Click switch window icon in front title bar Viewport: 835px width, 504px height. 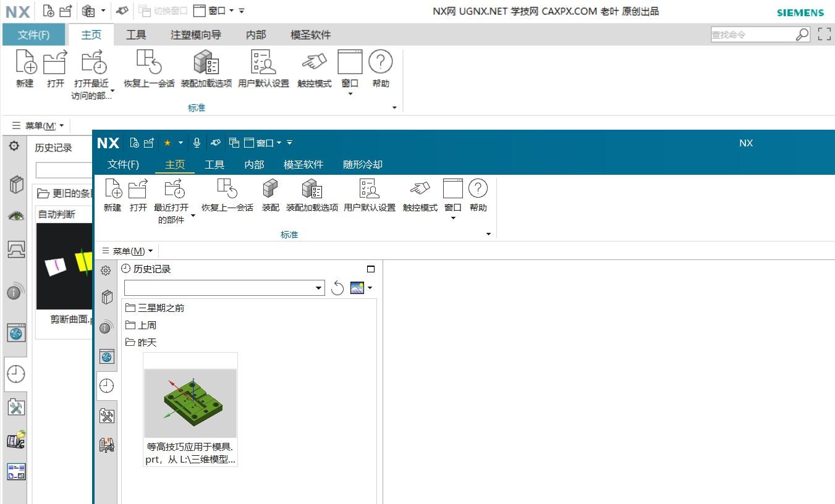click(234, 143)
